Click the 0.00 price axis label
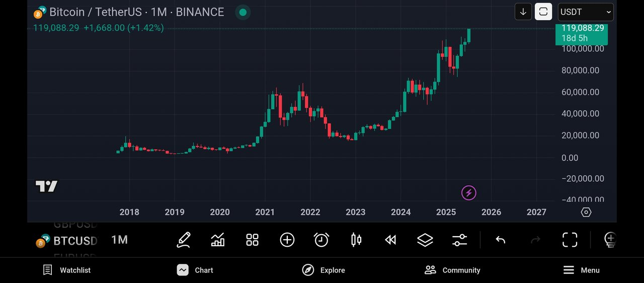 [x=570, y=158]
